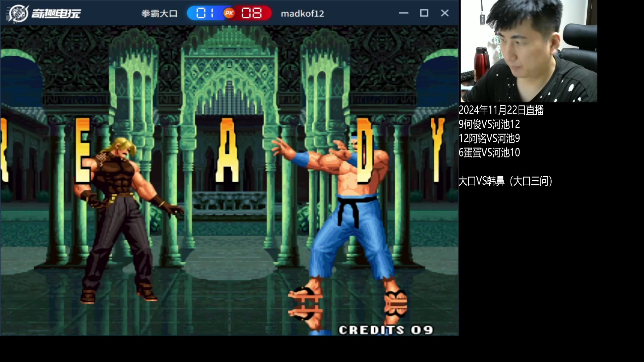
Task: Minimize the game window
Action: 404,13
